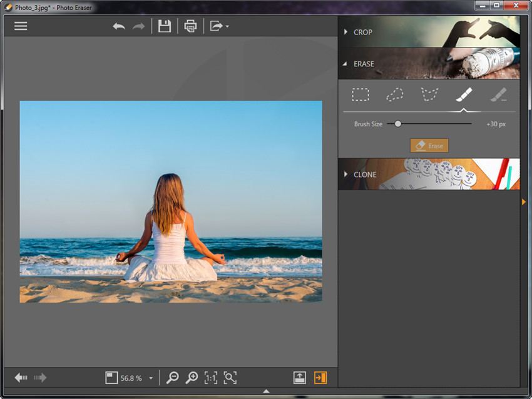Viewport: 532px width, 399px height.
Task: Select the brush marker tool
Action: [x=464, y=94]
